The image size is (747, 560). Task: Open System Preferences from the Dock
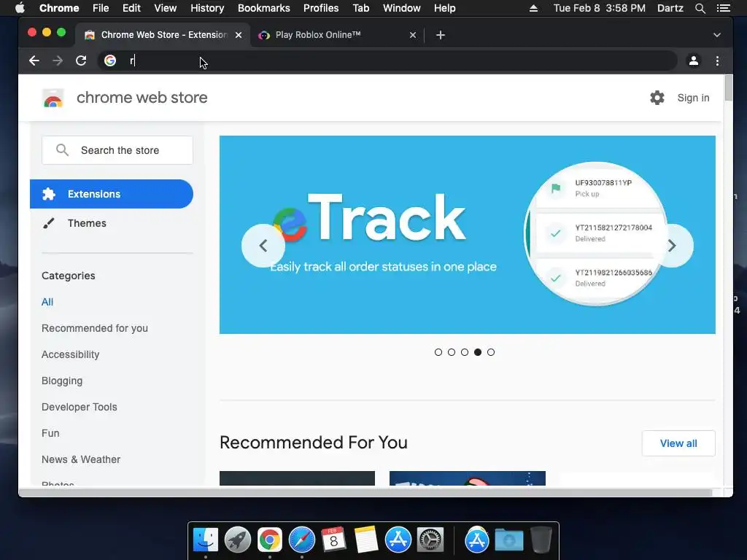coord(430,540)
